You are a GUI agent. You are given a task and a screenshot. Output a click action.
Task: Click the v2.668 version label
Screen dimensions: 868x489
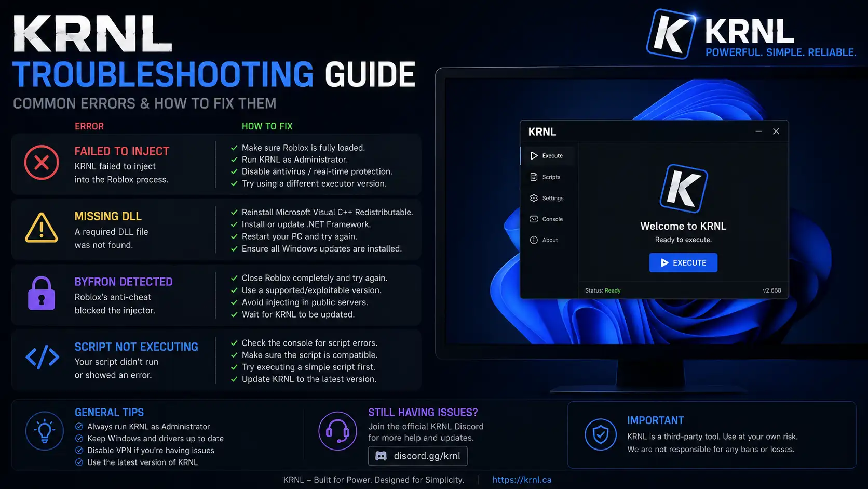tap(772, 290)
